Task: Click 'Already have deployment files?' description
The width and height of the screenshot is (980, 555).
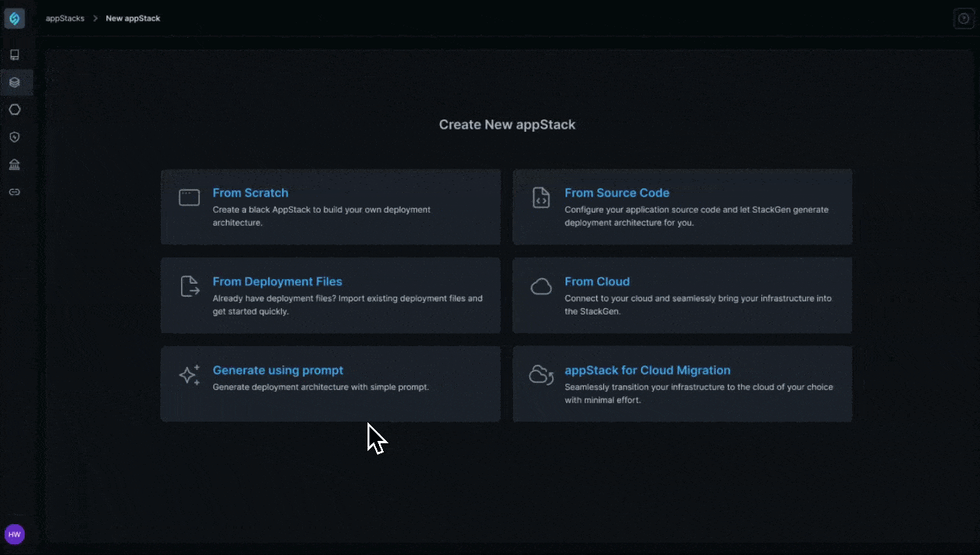Action: [x=347, y=304]
